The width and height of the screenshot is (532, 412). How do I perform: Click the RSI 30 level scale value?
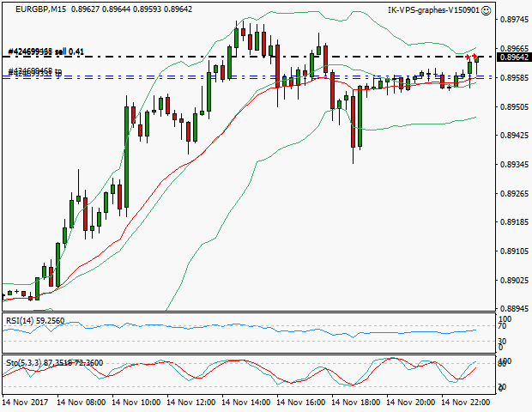click(502, 341)
